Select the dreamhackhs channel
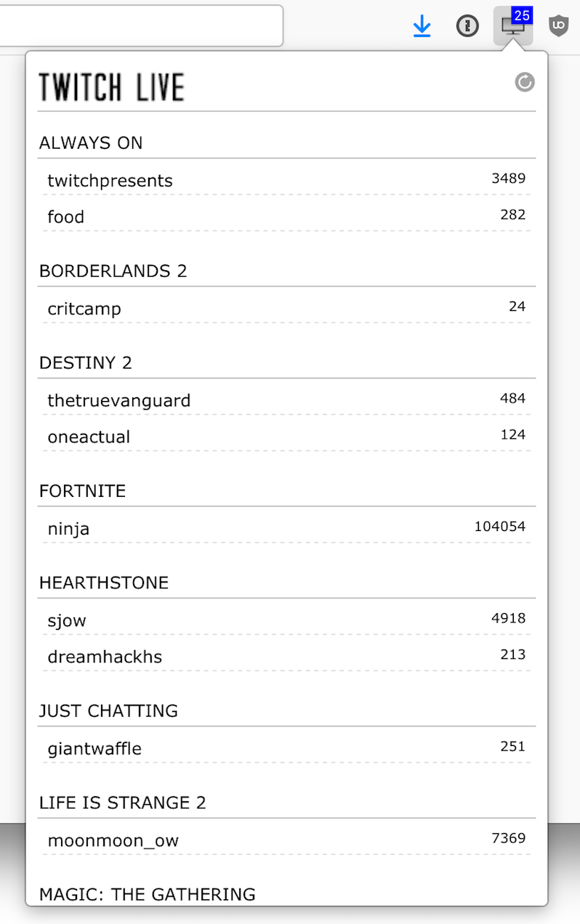The width and height of the screenshot is (580, 924). click(286, 655)
